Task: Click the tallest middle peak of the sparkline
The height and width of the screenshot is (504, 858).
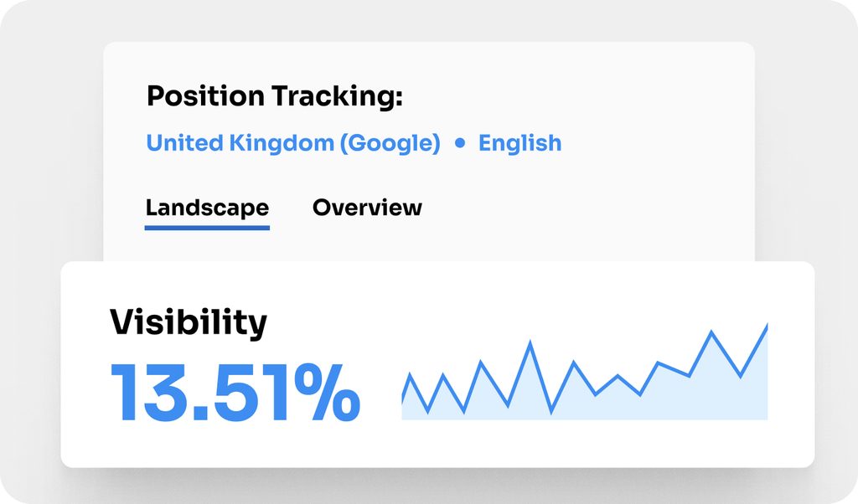Action: [530, 342]
